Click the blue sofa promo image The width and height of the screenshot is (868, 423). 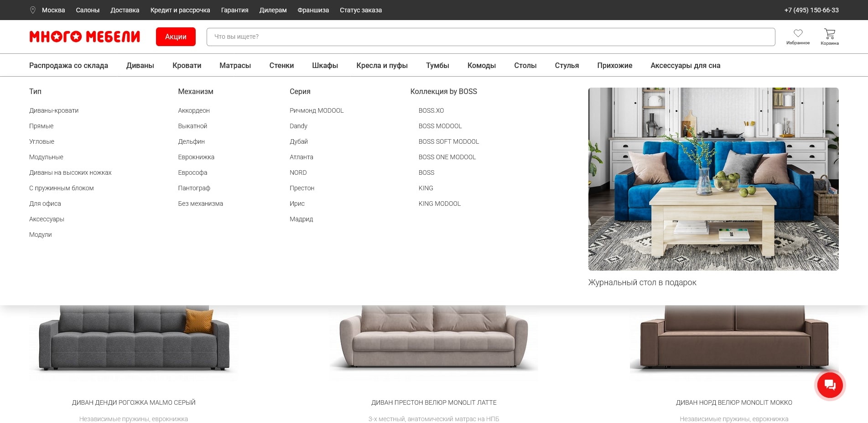(x=713, y=179)
